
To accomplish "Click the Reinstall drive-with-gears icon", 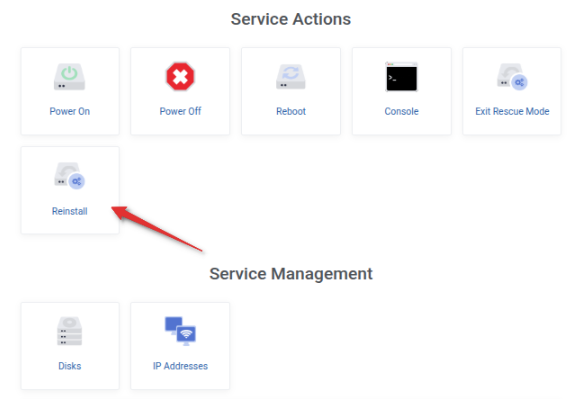I will click(x=69, y=176).
